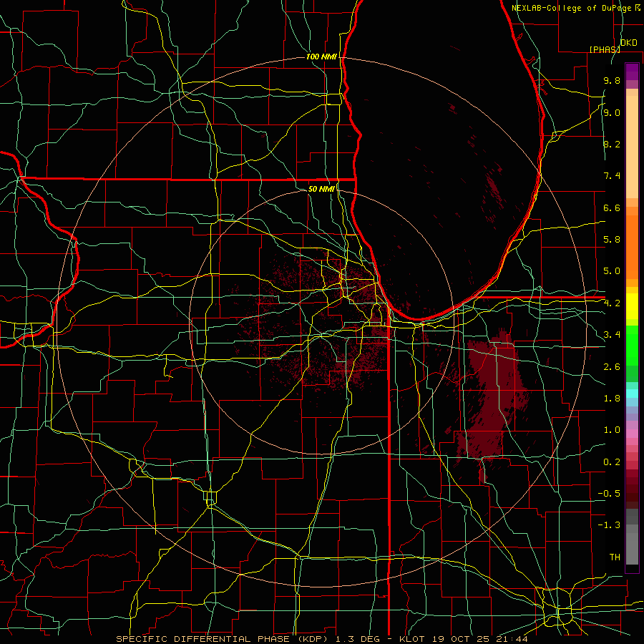
Task: Pick the bright yellow color scale band
Action: 632,306
